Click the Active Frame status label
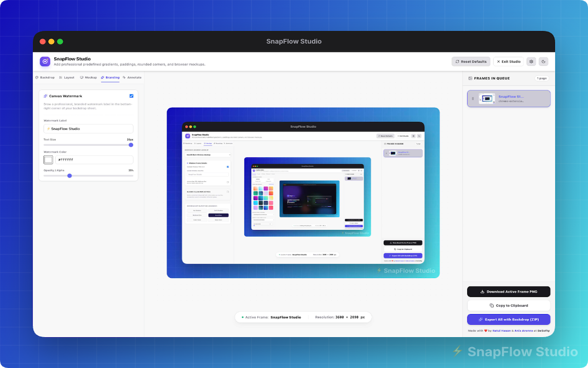This screenshot has width=588, height=368. pos(257,317)
